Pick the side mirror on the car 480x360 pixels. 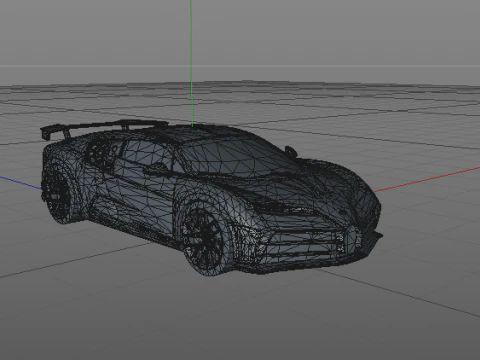coord(291,151)
